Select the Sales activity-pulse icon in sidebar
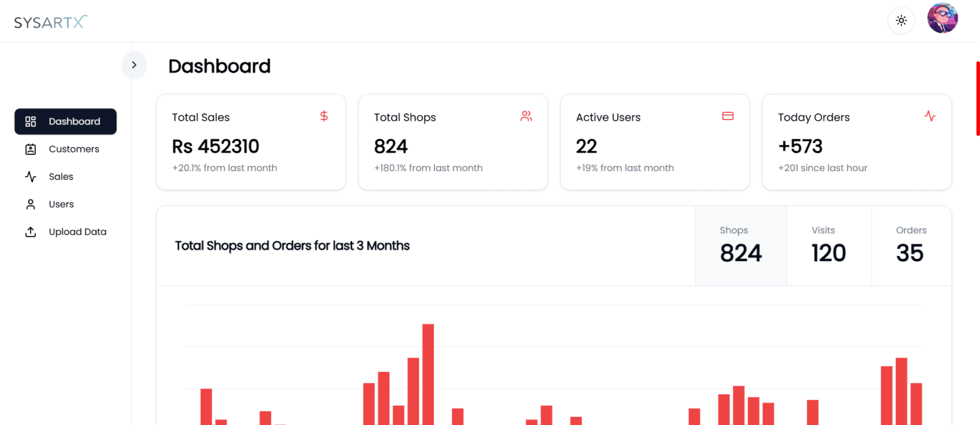This screenshot has height=425, width=980. 31,176
